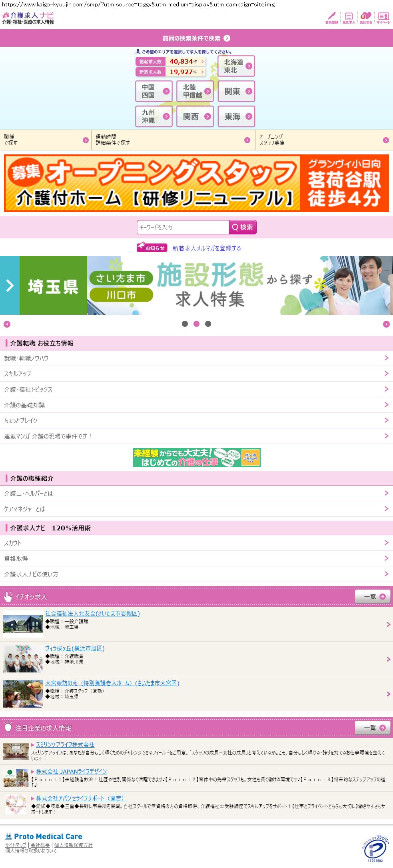The image size is (393, 868).
Task: Select the first carousel indicator dot
Action: click(185, 324)
